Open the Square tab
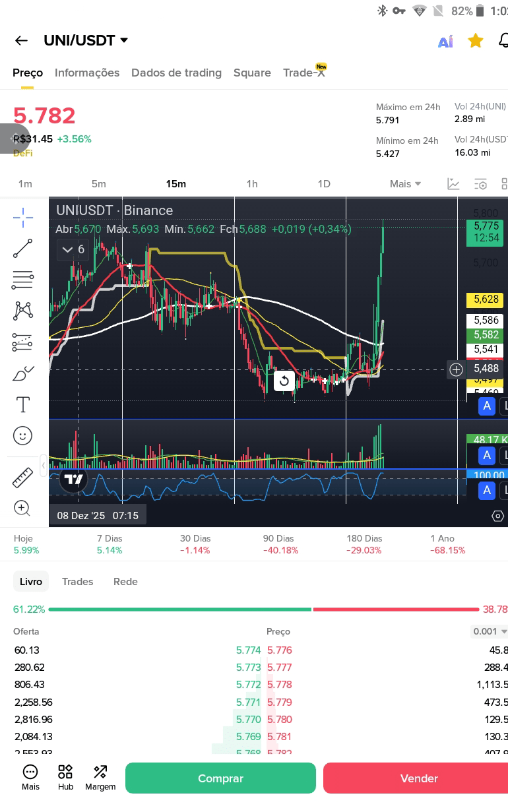This screenshot has width=508, height=812. (x=252, y=73)
